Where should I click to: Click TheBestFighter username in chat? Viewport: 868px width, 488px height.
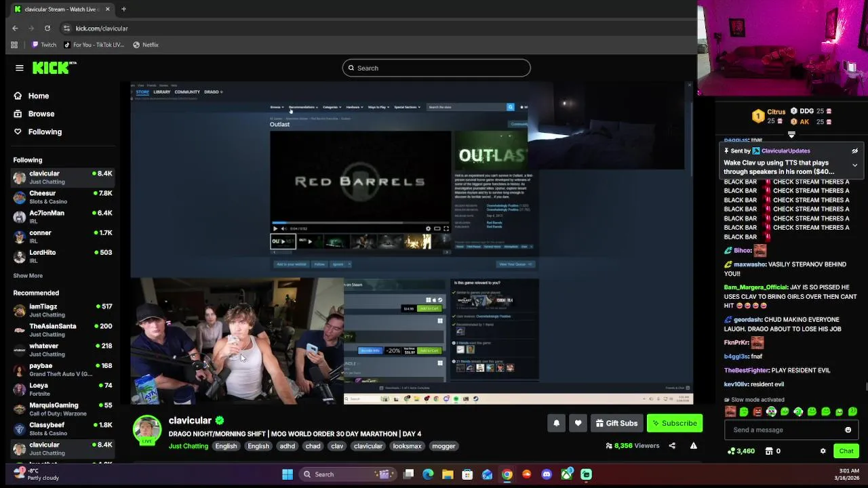[x=746, y=370]
